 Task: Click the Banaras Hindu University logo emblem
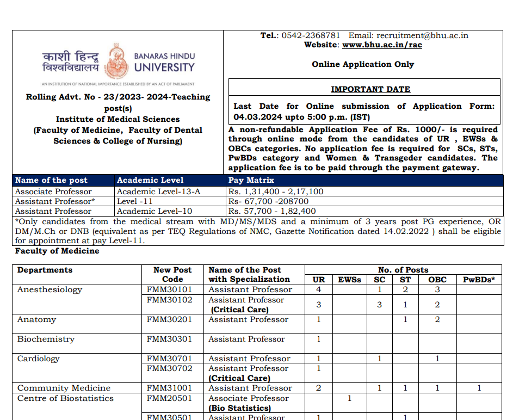click(x=116, y=61)
